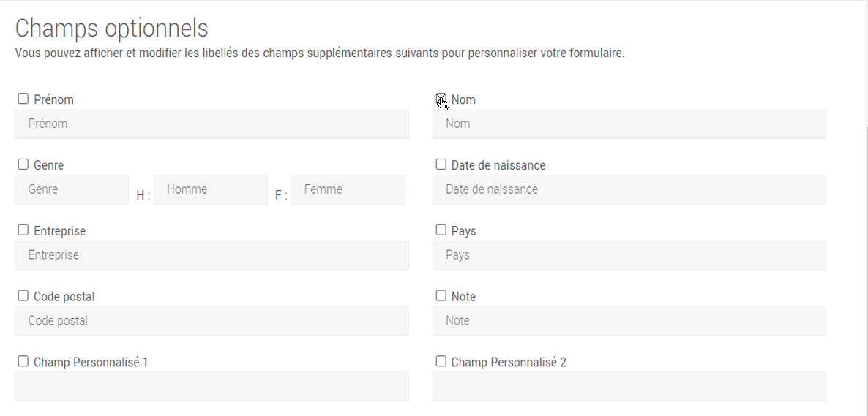Select the Pays label text field

tap(629, 256)
